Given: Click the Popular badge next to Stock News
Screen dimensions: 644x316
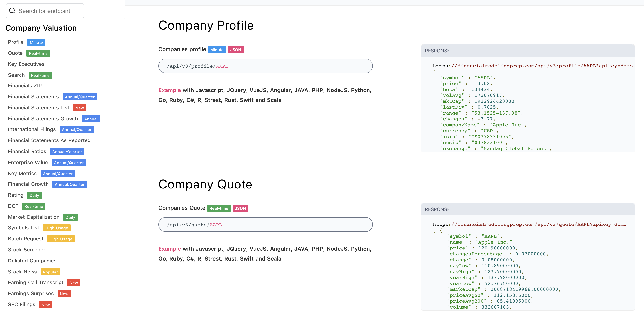Looking at the screenshot, I should [50, 272].
